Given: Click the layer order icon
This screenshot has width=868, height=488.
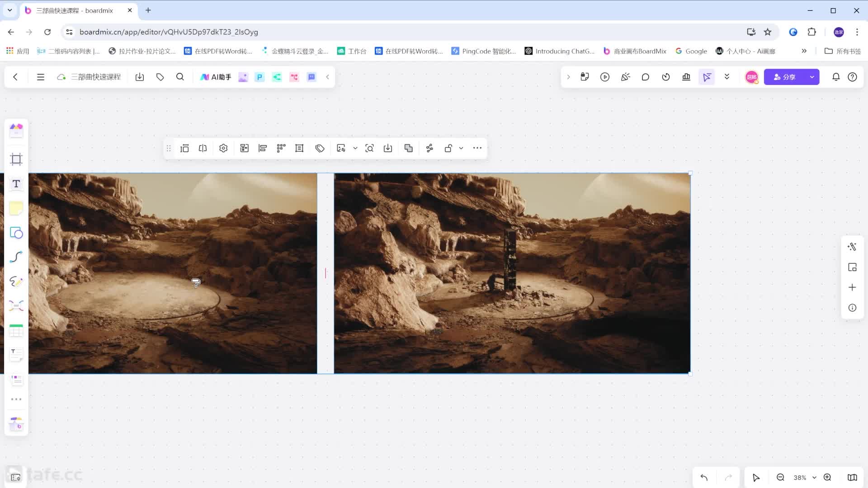Looking at the screenshot, I should (409, 148).
